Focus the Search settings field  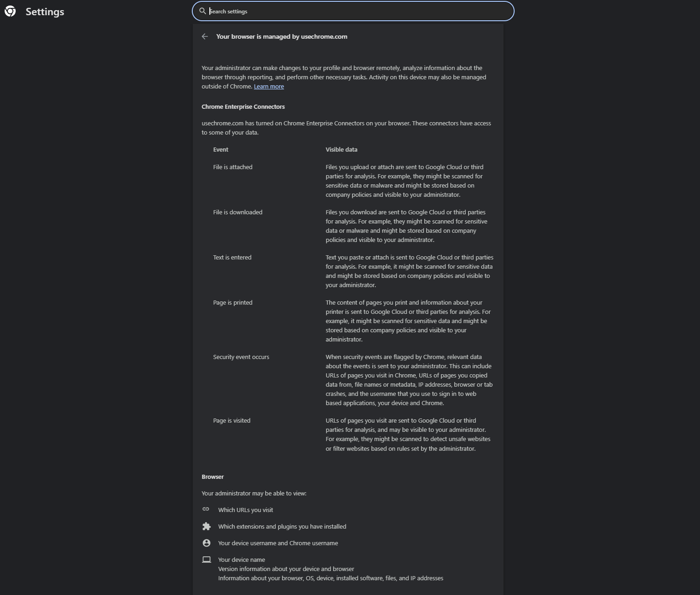[x=360, y=11]
